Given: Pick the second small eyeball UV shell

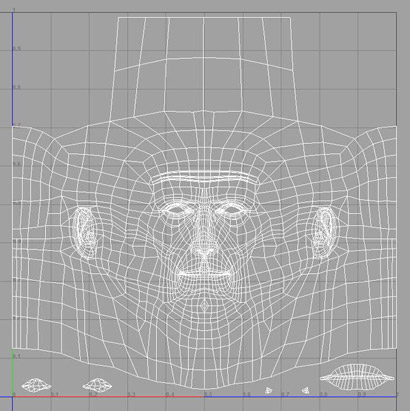Looking at the screenshot, I should point(97,385).
